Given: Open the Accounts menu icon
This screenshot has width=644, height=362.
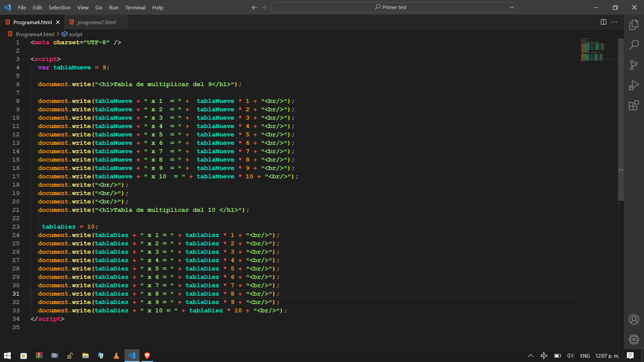Looking at the screenshot, I should click(634, 319).
